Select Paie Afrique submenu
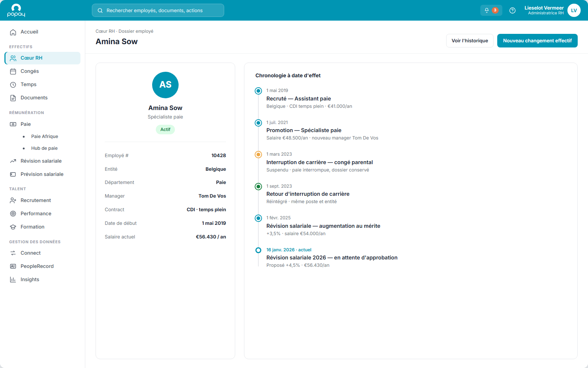588x368 pixels. pos(44,137)
